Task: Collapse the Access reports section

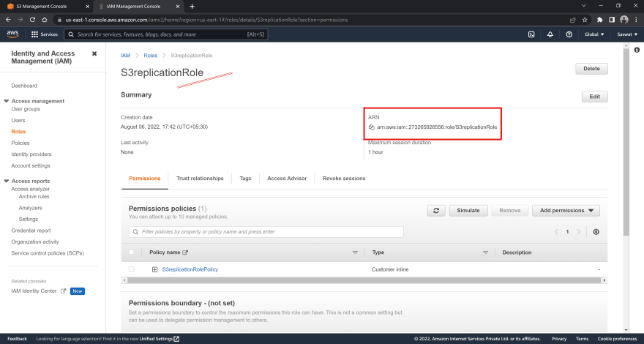Action: [x=7, y=181]
